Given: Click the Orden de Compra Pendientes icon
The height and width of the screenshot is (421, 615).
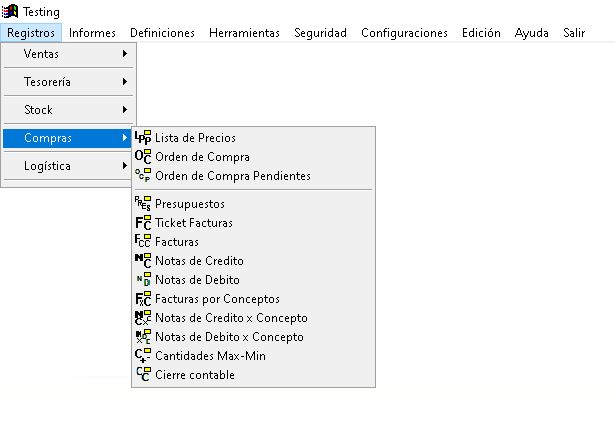Looking at the screenshot, I should (x=142, y=176).
